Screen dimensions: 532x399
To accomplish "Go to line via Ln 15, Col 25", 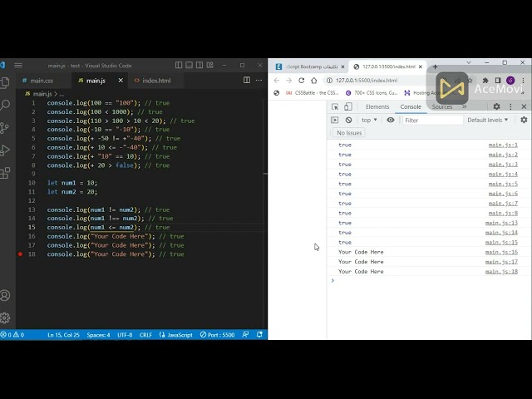I will [x=63, y=335].
